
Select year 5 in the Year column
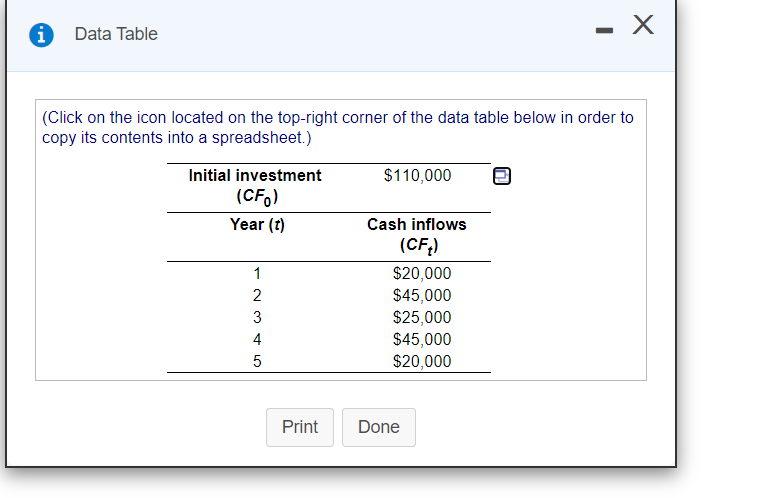(257, 362)
